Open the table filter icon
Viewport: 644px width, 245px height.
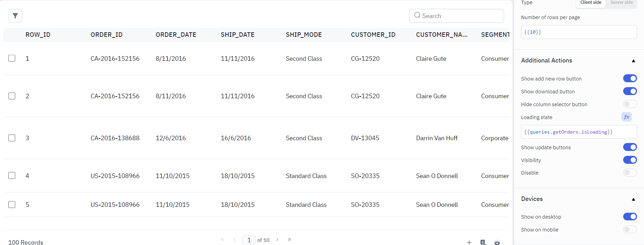15,16
